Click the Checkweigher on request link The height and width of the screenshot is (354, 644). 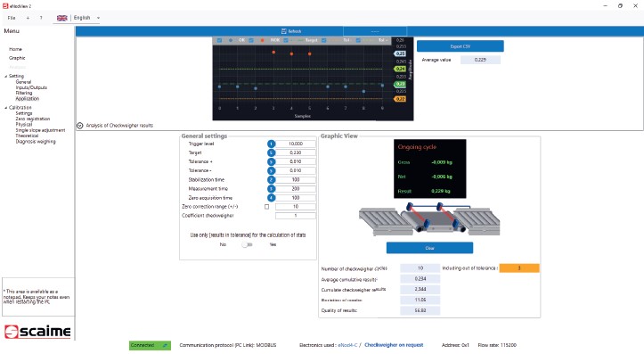point(394,345)
